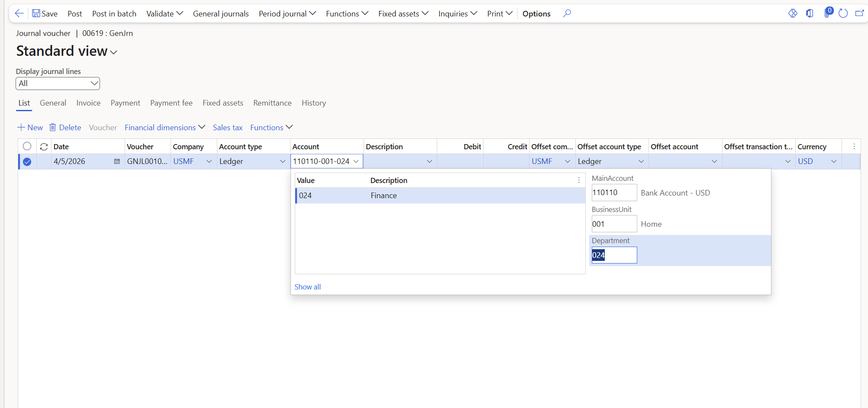The height and width of the screenshot is (408, 868).
Task: Click the Post button
Action: tap(74, 13)
